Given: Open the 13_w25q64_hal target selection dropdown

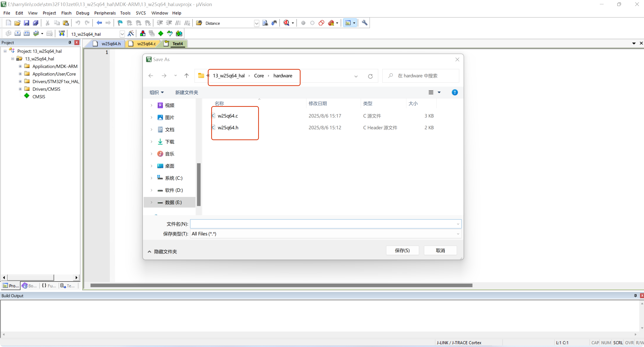Looking at the screenshot, I should (x=123, y=34).
